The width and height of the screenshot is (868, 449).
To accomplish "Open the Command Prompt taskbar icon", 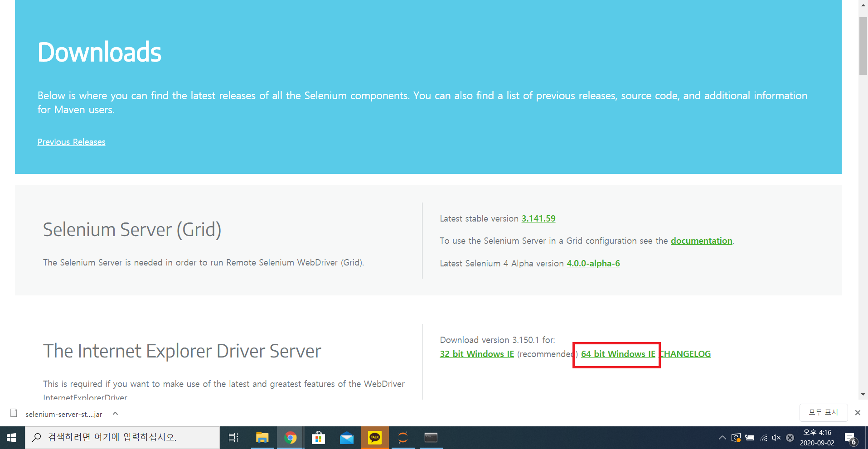I will pos(431,438).
